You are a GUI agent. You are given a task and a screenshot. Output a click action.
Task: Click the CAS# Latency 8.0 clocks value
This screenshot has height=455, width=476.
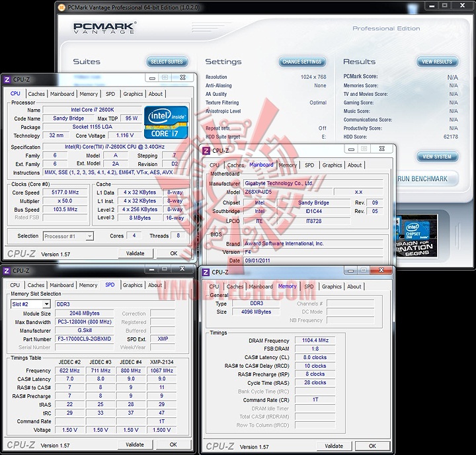[x=315, y=357]
